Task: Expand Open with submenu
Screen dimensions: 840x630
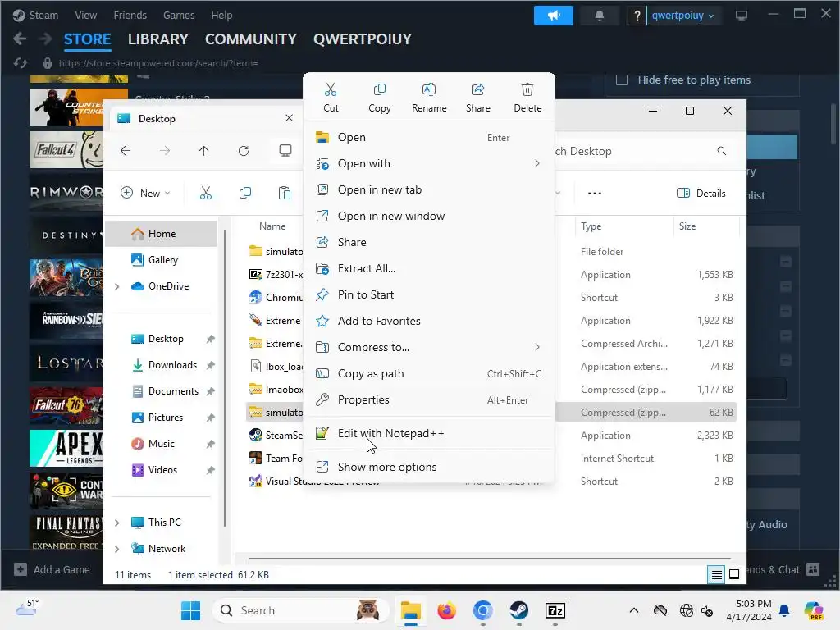Action: coord(428,163)
